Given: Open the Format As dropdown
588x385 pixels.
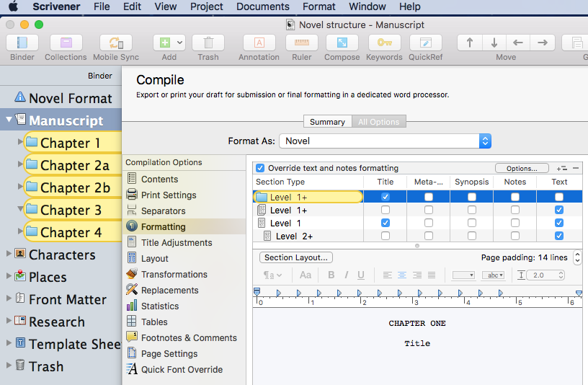Looking at the screenshot, I should [x=385, y=141].
